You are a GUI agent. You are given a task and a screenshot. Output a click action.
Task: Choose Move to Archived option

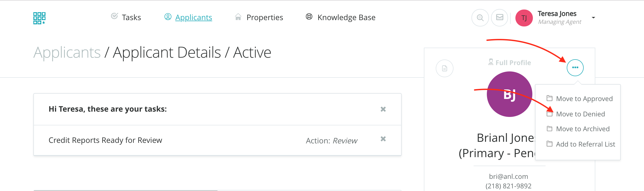(x=583, y=129)
